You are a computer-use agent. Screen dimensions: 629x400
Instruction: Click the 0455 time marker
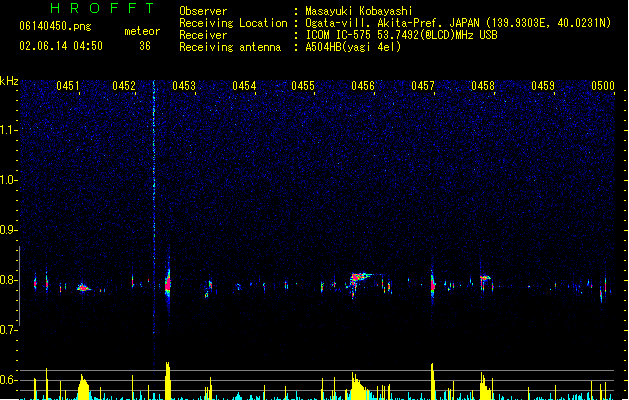[x=303, y=86]
